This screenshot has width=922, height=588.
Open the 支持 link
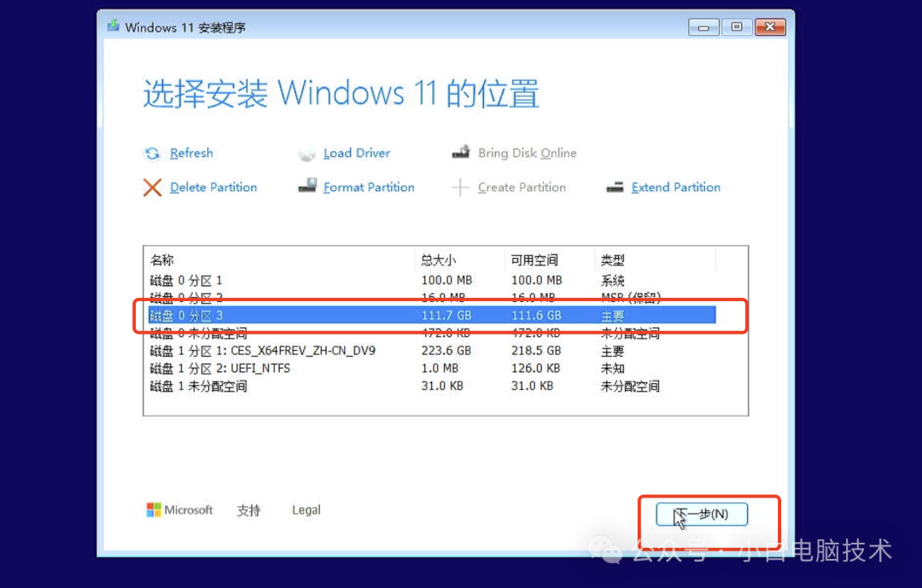[248, 510]
